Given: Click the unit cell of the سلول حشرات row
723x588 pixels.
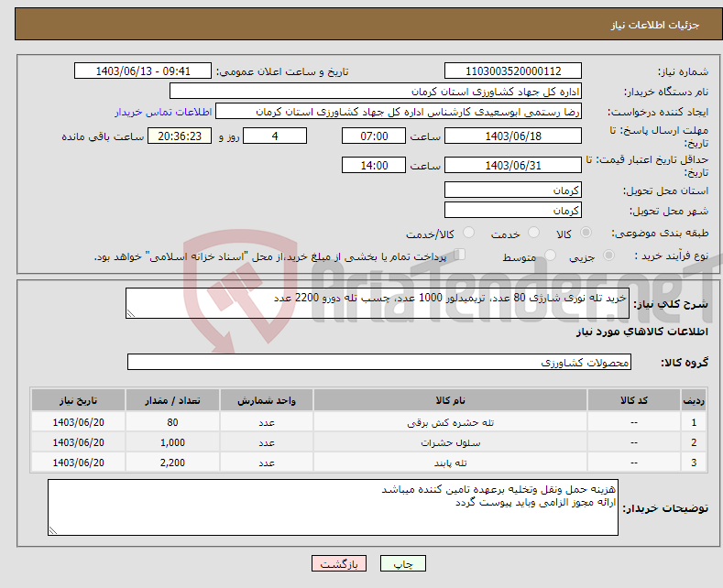Looking at the screenshot, I should point(267,442).
